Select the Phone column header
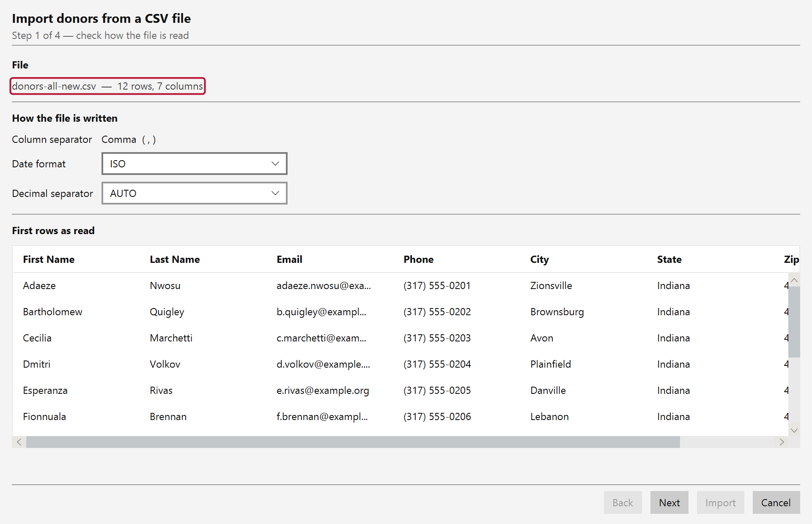The width and height of the screenshot is (812, 524). coord(418,259)
